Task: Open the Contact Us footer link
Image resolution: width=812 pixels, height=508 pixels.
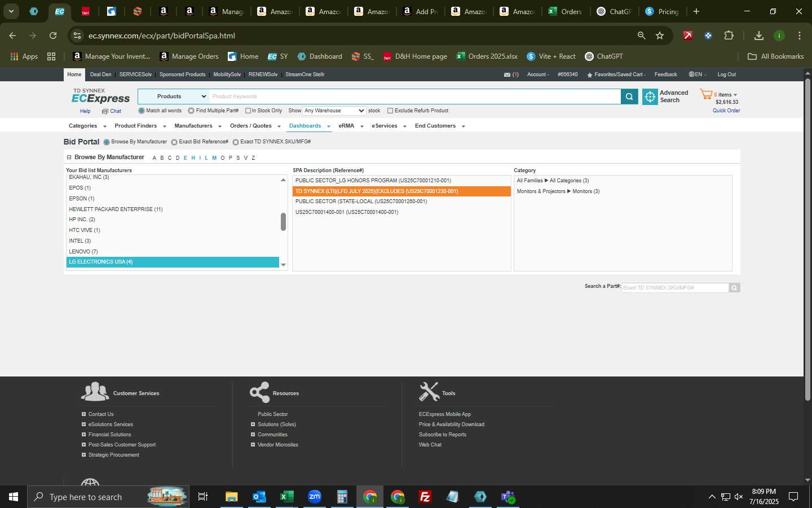Action: pos(101,414)
